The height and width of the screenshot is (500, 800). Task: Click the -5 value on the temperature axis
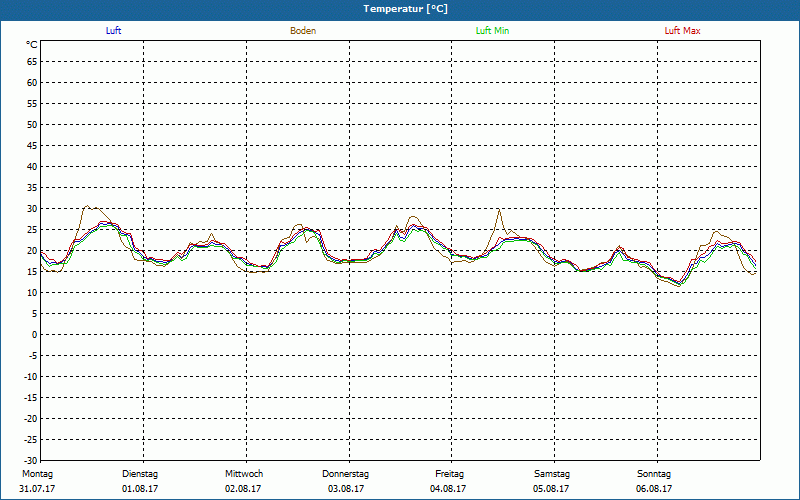click(x=33, y=356)
